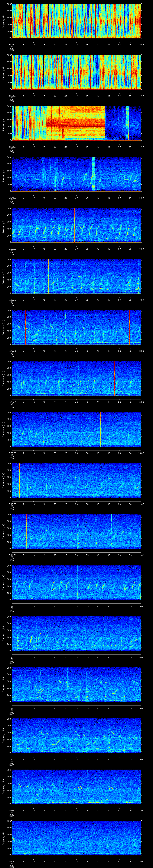Click the orange vertical line in the 16:05:00 panel
The width and height of the screenshot is (153, 868).
click(x=74, y=225)
